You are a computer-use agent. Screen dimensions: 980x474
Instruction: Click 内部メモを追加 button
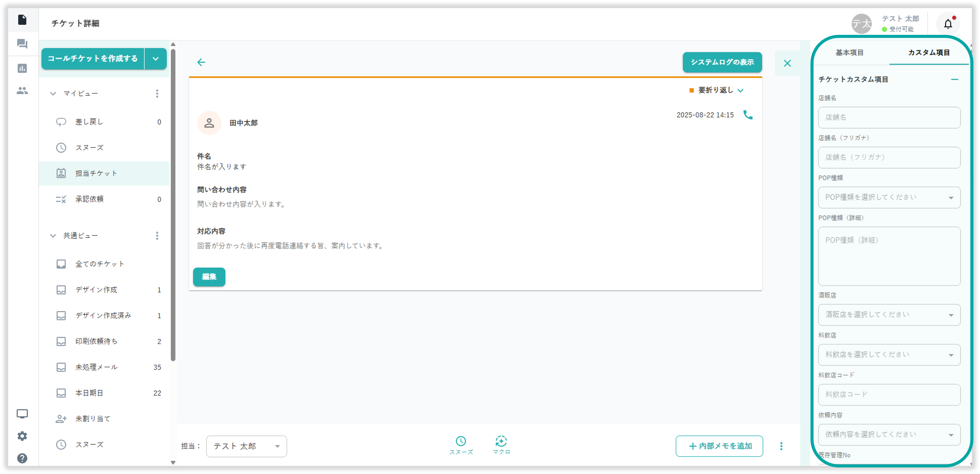(x=719, y=446)
